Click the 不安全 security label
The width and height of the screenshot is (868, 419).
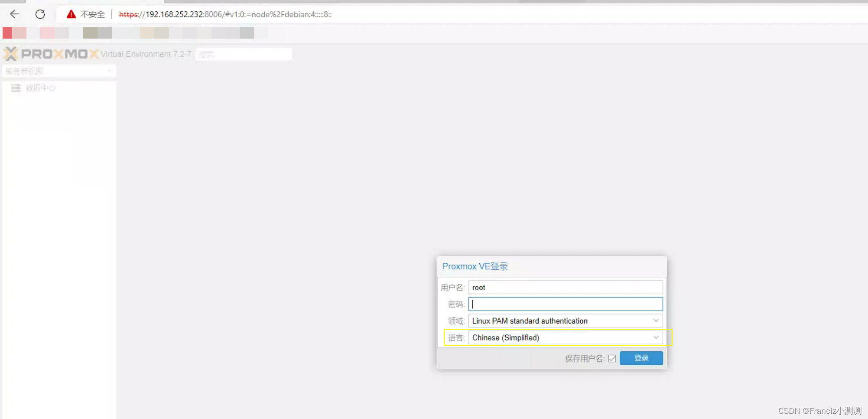(x=92, y=14)
